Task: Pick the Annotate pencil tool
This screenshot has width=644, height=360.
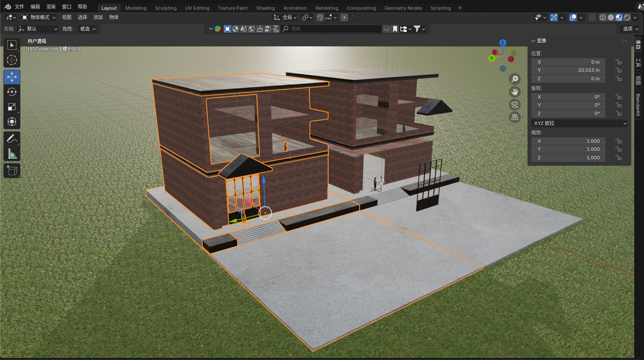Action: (x=12, y=139)
